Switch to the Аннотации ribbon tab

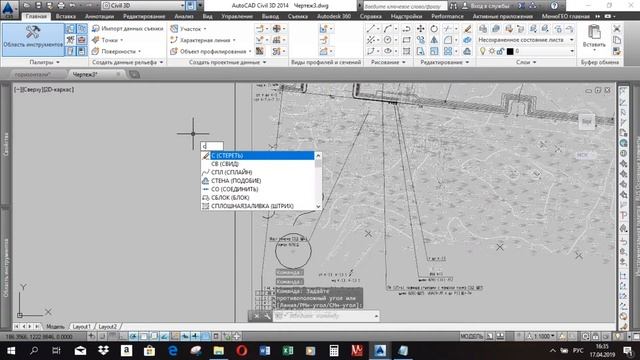pyautogui.click(x=99, y=16)
